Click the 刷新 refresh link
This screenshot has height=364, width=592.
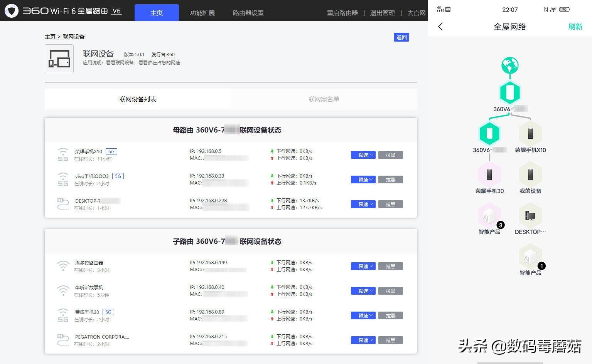click(x=575, y=27)
